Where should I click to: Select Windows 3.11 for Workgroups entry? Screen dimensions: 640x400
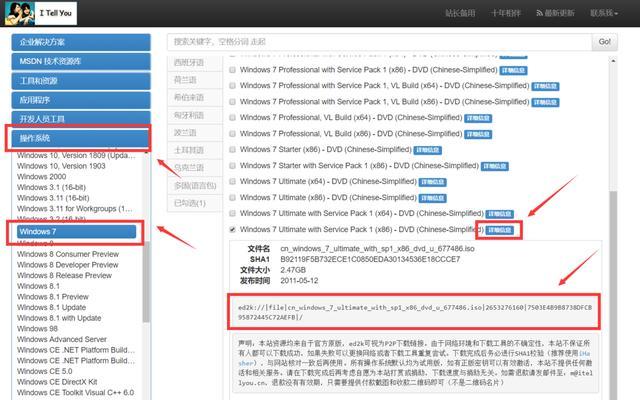(75, 208)
